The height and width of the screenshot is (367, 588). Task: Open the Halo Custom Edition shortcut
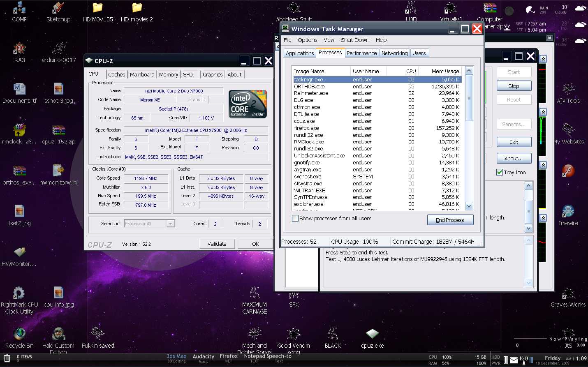(58, 334)
